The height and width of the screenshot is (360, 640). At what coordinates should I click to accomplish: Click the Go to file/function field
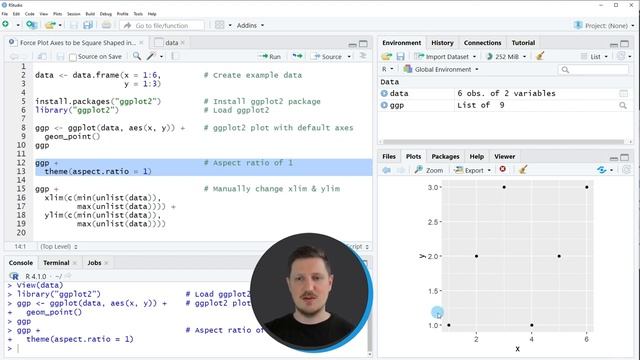[162, 25]
